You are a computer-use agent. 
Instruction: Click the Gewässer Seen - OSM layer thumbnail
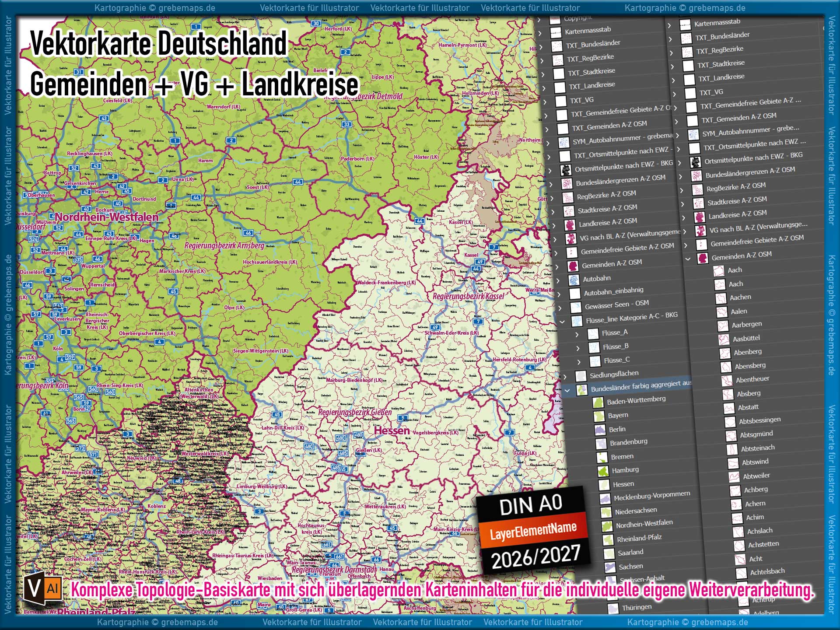pos(576,307)
